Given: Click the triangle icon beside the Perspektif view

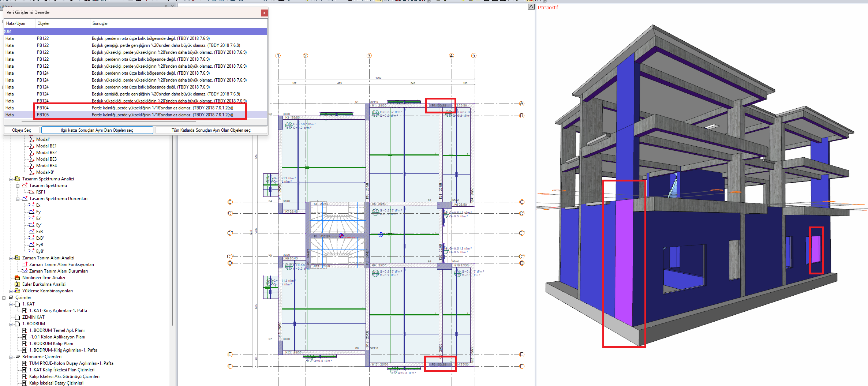Looking at the screenshot, I should (531, 7).
